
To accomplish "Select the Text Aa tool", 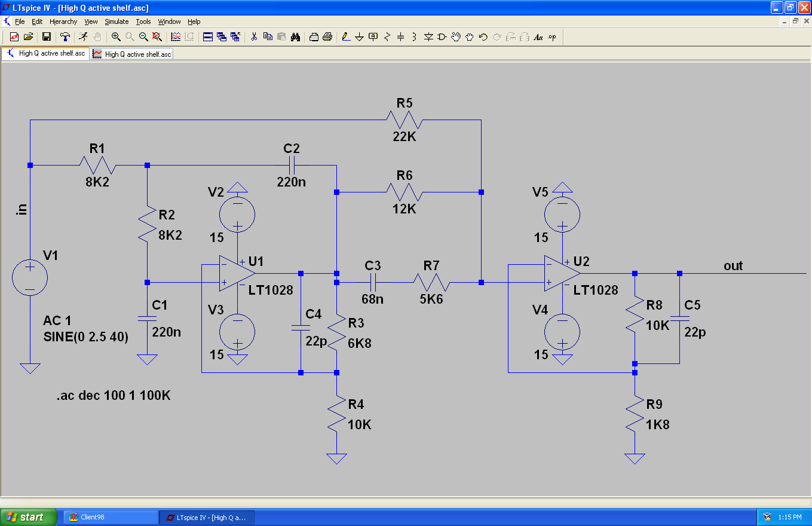I will point(538,37).
